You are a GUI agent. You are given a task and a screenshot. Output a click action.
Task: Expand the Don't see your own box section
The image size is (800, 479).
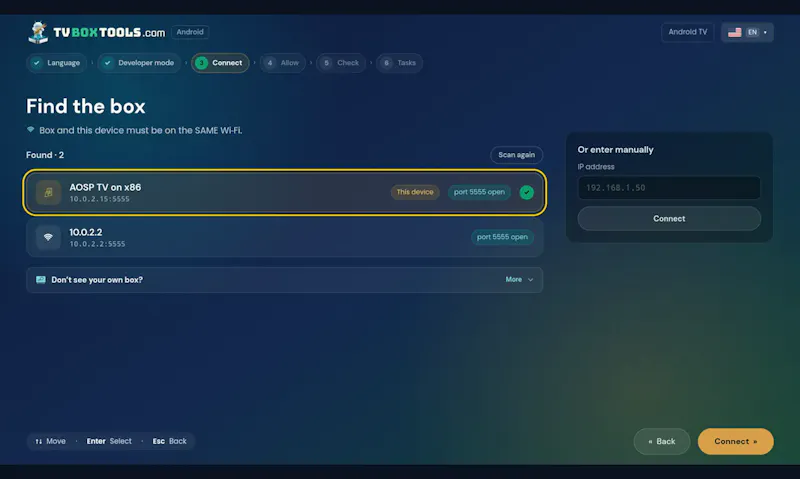coord(284,280)
